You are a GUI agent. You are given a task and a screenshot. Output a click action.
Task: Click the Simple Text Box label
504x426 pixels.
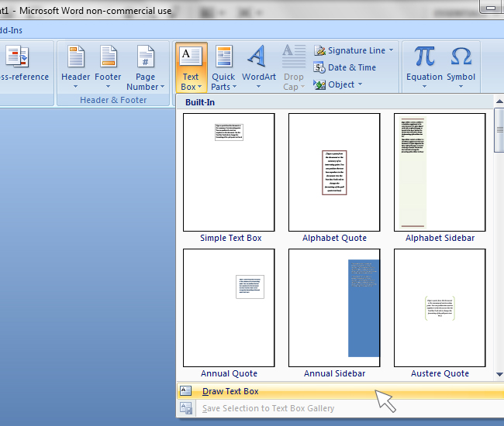(x=231, y=239)
